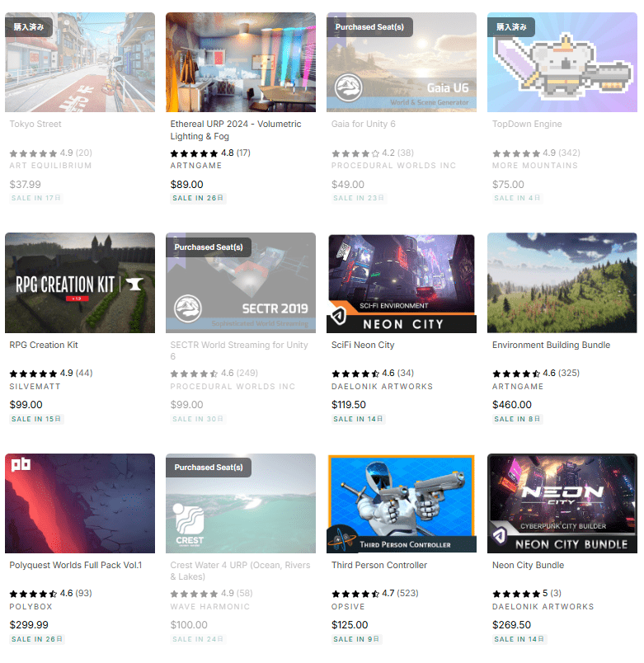644x663 pixels.
Task: Click the Neon City Bundle title text
Action: [x=528, y=565]
